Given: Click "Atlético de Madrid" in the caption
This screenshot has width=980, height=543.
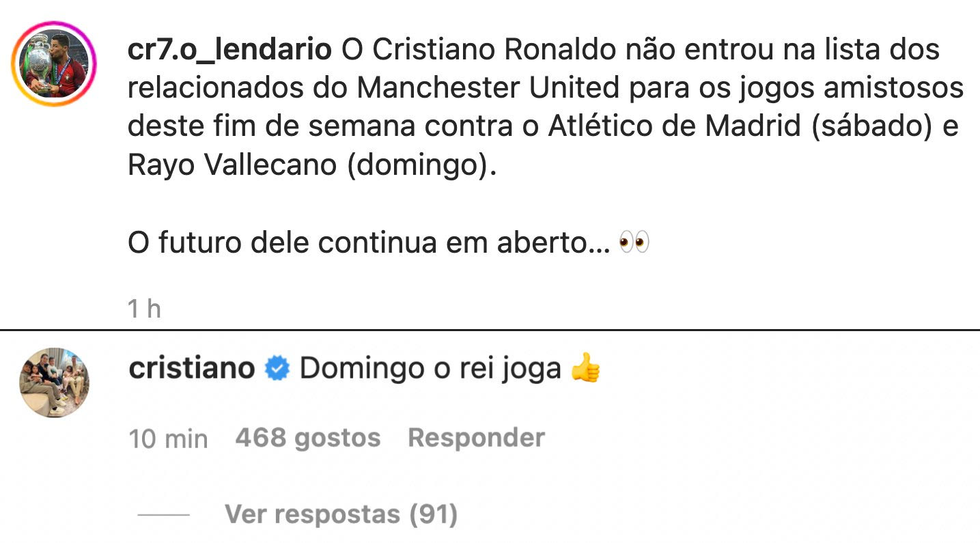Looking at the screenshot, I should tap(674, 127).
